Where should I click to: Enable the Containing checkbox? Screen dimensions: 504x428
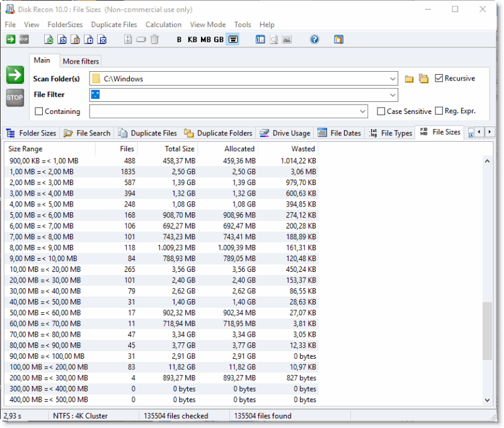(x=39, y=111)
